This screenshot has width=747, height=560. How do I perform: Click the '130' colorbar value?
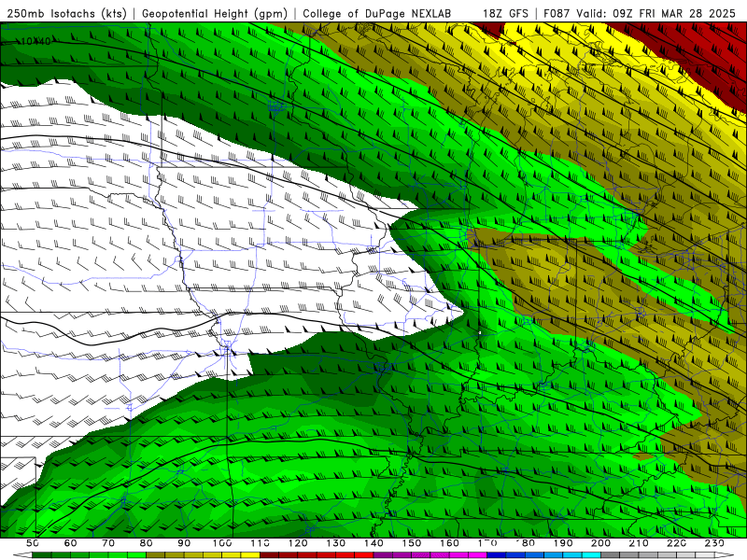[x=336, y=543]
